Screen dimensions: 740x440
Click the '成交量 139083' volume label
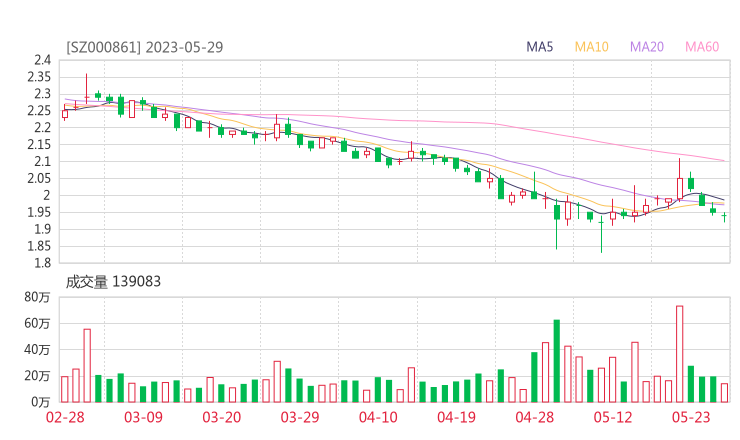click(x=113, y=282)
